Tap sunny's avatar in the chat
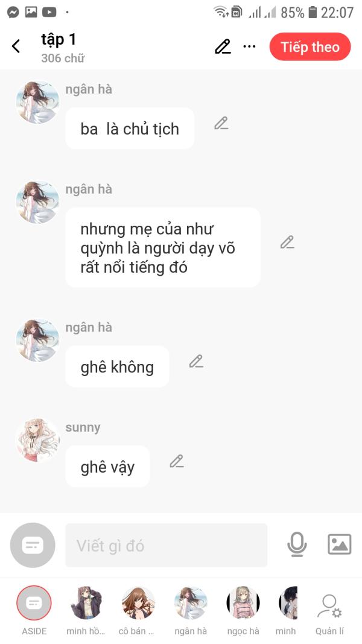This screenshot has width=362, height=644. pos(37,440)
